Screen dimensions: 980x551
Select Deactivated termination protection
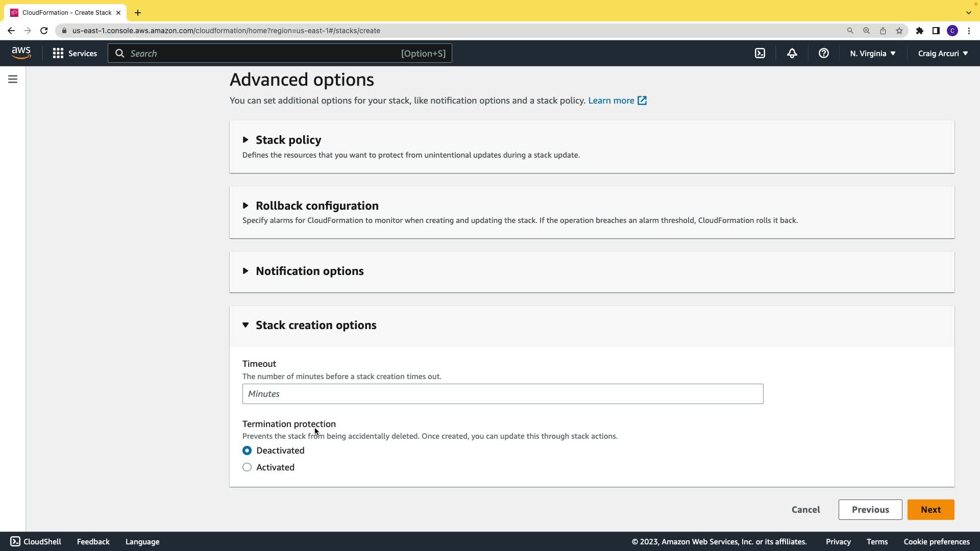tap(247, 450)
